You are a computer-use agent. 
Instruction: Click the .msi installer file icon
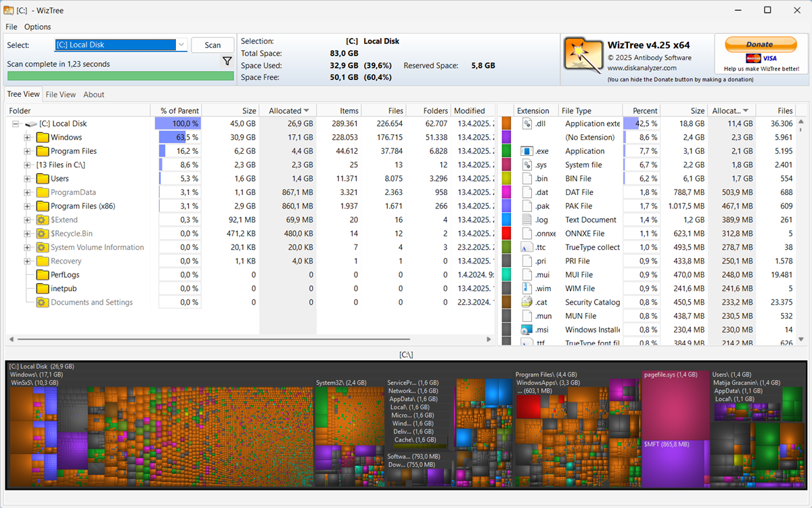(527, 330)
